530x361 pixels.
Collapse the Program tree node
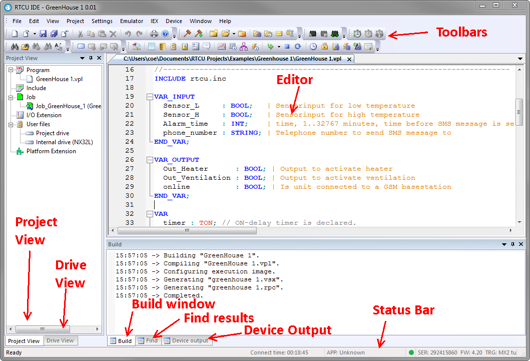click(x=11, y=70)
